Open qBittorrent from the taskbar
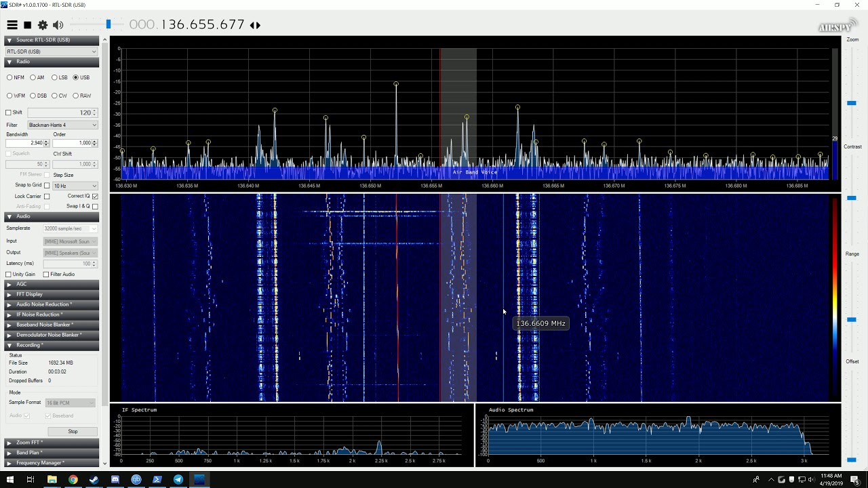 [x=136, y=479]
